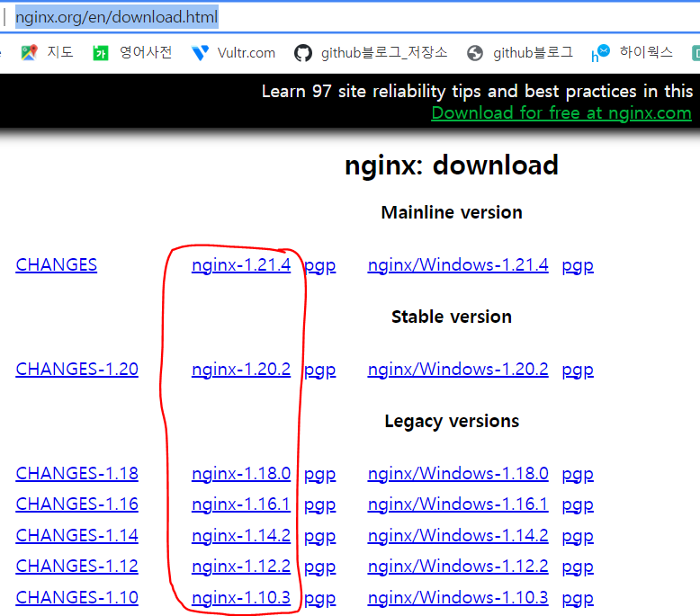Open CHANGES-1.16 link

pyautogui.click(x=76, y=504)
